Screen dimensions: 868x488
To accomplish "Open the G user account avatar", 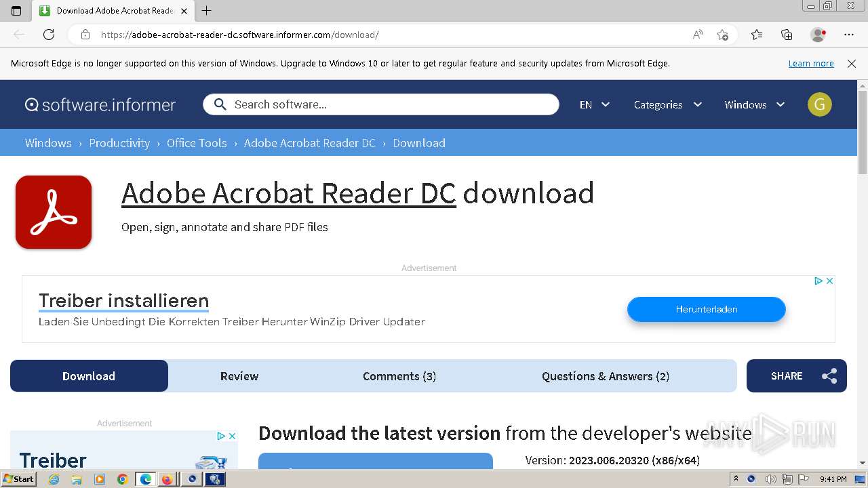I will (x=820, y=104).
